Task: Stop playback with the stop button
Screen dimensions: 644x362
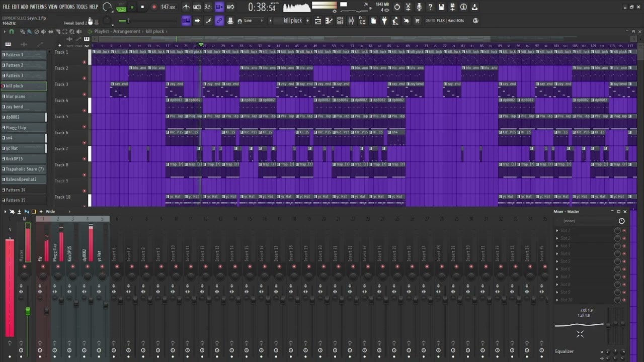Action: click(142, 8)
